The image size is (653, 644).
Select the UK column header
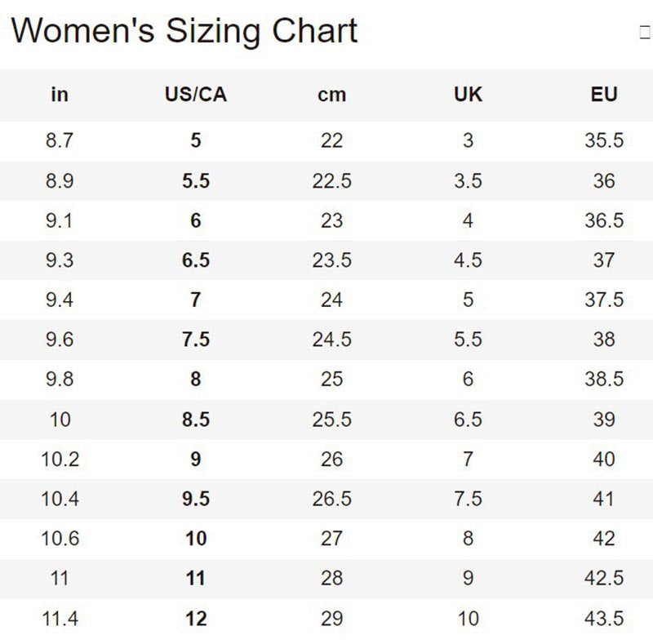468,95
